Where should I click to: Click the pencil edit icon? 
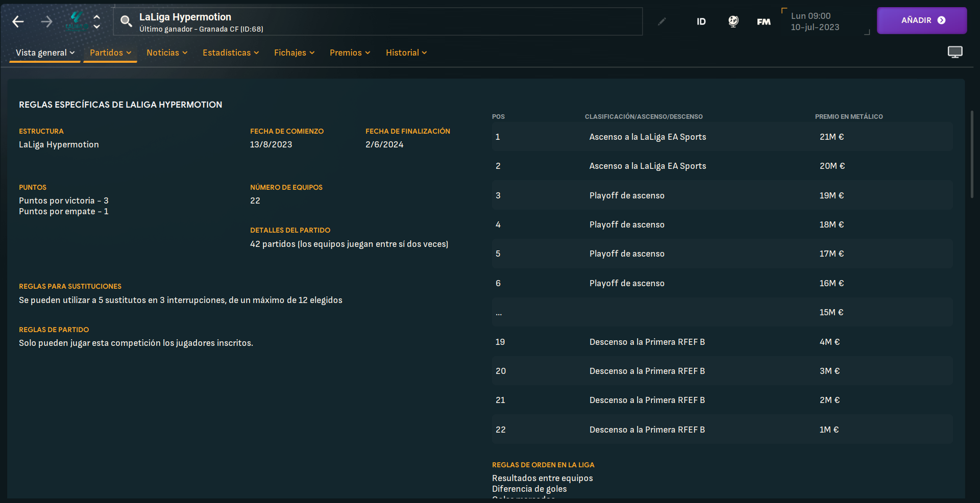662,21
